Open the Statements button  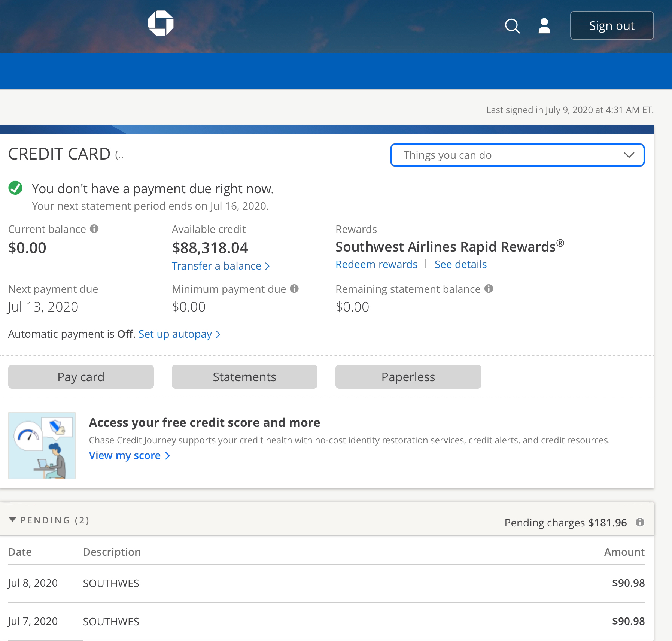coord(244,377)
